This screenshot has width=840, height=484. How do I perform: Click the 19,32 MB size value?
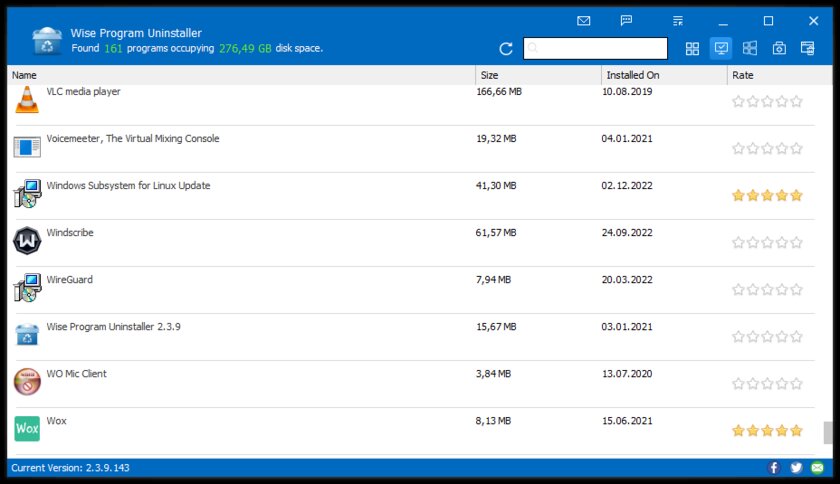pyautogui.click(x=496, y=139)
